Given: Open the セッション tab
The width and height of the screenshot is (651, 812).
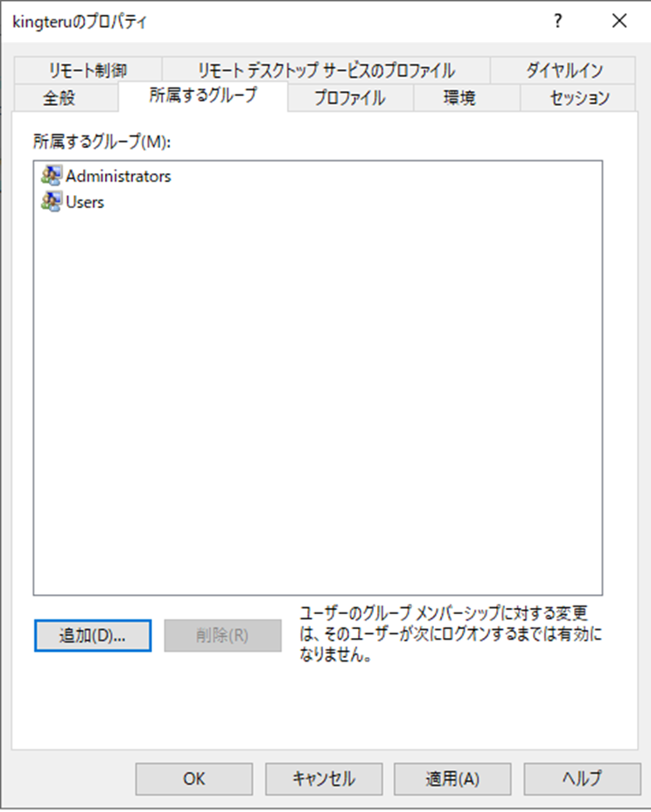Looking at the screenshot, I should click(578, 97).
